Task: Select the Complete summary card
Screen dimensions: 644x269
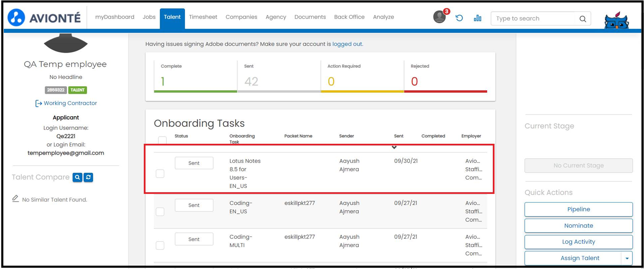Action: [196, 76]
